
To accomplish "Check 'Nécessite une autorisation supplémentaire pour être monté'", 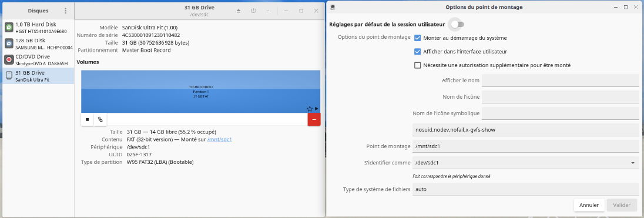I will click(x=418, y=65).
